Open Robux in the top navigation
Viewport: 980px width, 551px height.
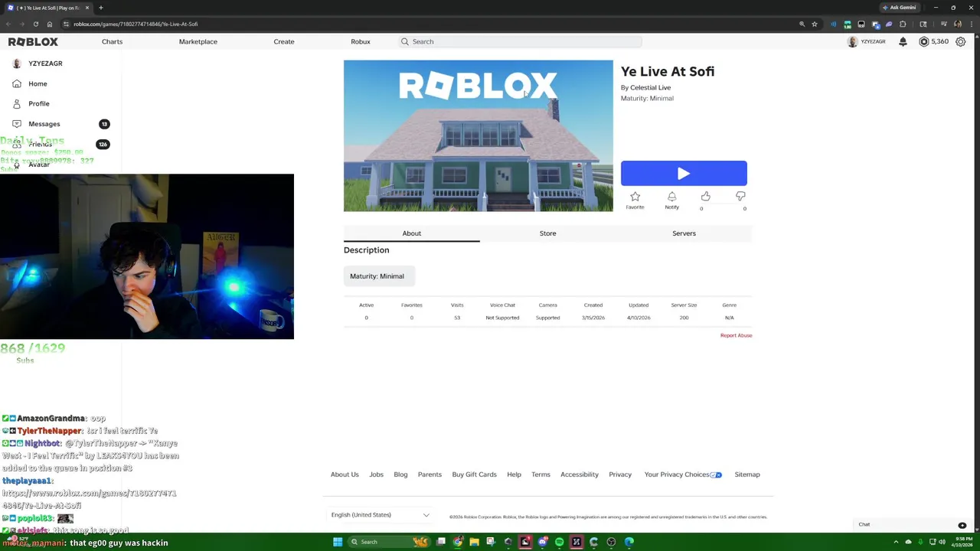[x=361, y=41]
